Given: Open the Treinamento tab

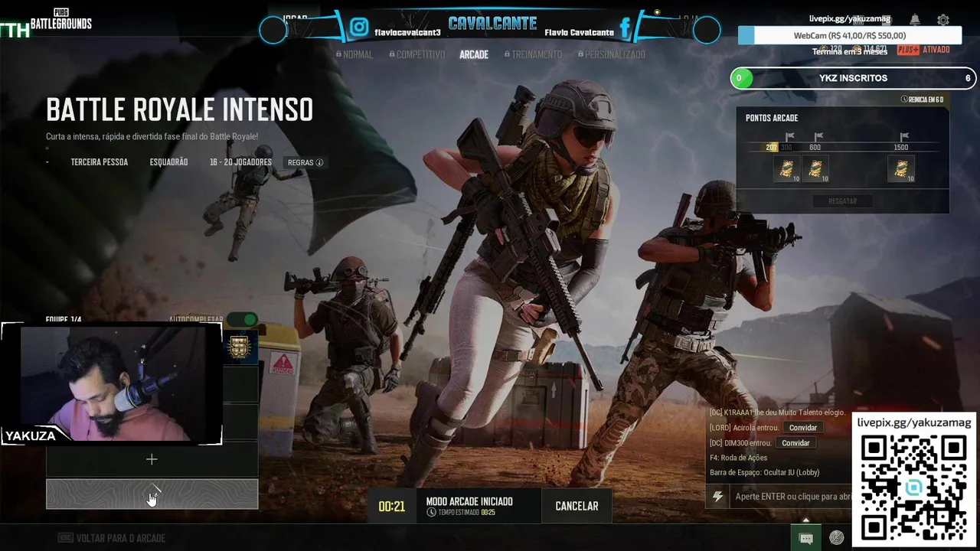Looking at the screenshot, I should [x=533, y=54].
